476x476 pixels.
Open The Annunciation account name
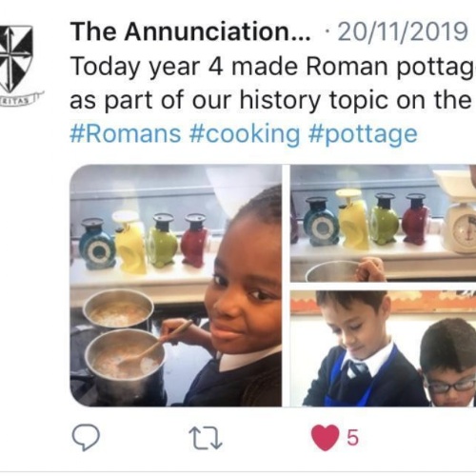[x=190, y=31]
